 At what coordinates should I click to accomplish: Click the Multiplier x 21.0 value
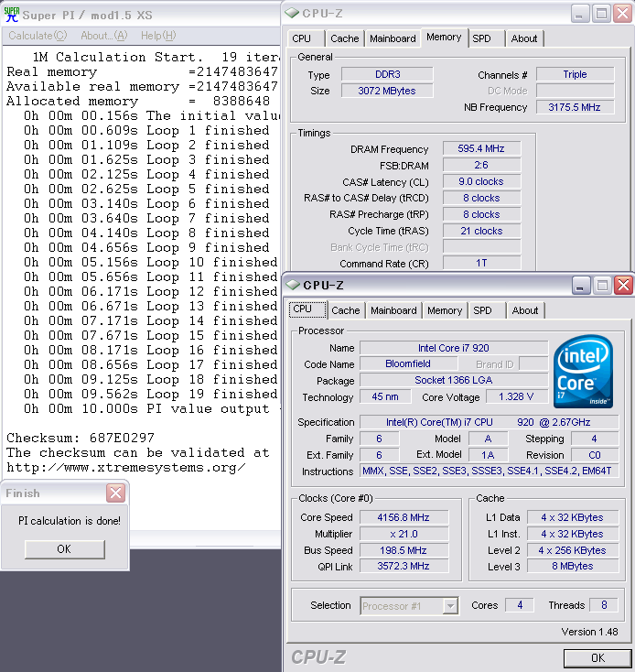[404, 534]
